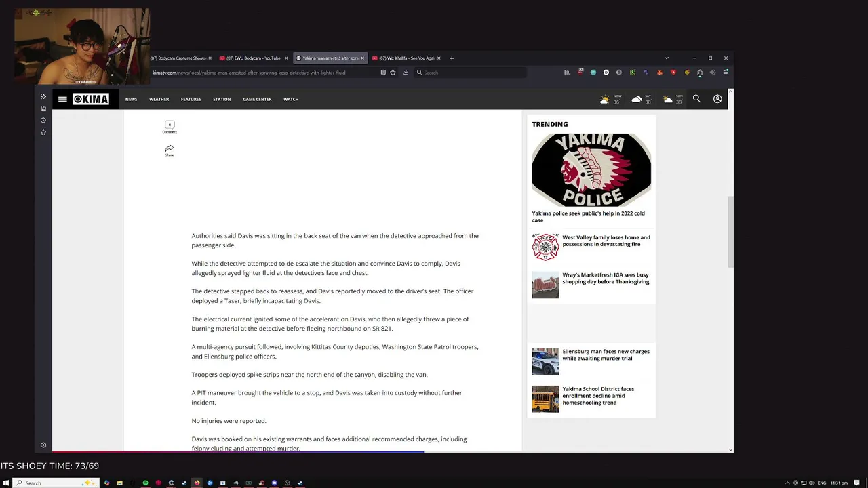Open the Firefox downloads arrow icon
The width and height of the screenshot is (868, 488).
pos(406,73)
